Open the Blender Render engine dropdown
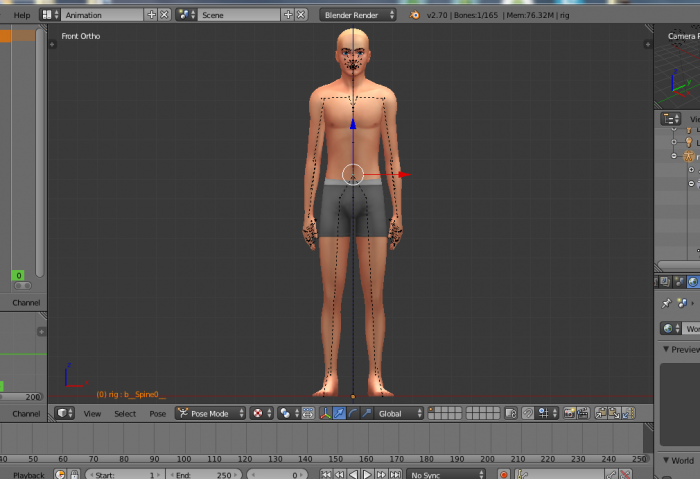The width and height of the screenshot is (700, 479). [x=358, y=15]
